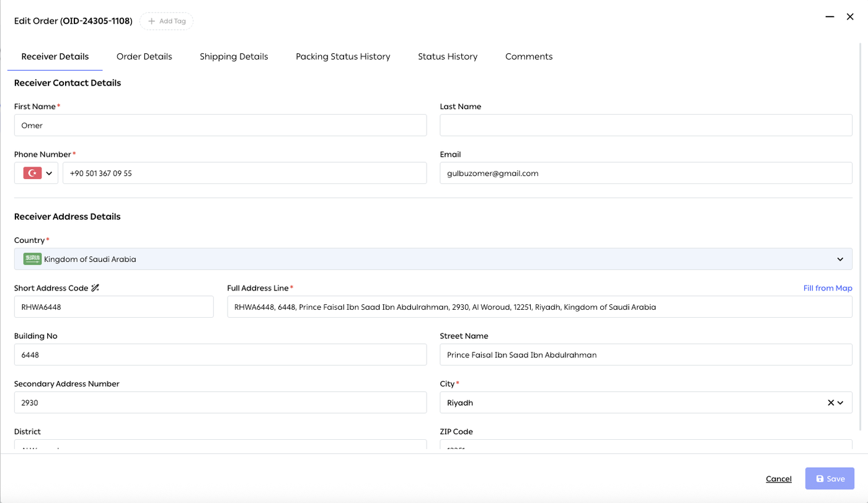
Task: Click the floppy disk icon on Save
Action: pos(820,479)
